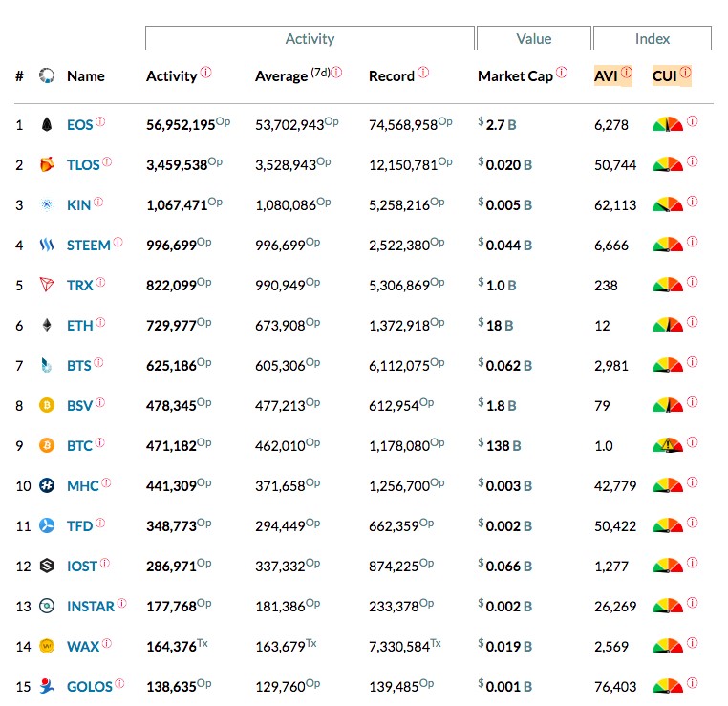Viewport: 728px width, 706px height.
Task: Open the TRX coin link
Action: [x=80, y=286]
